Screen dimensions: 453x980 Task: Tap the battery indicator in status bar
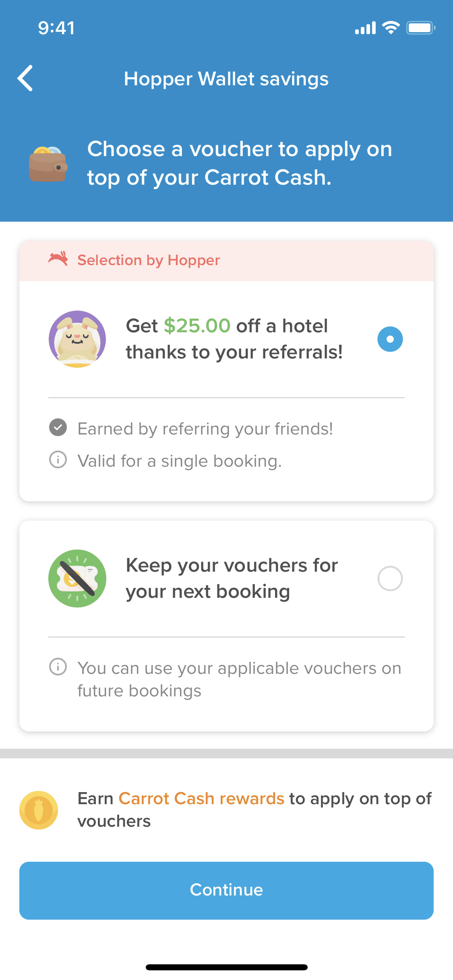pyautogui.click(x=420, y=28)
